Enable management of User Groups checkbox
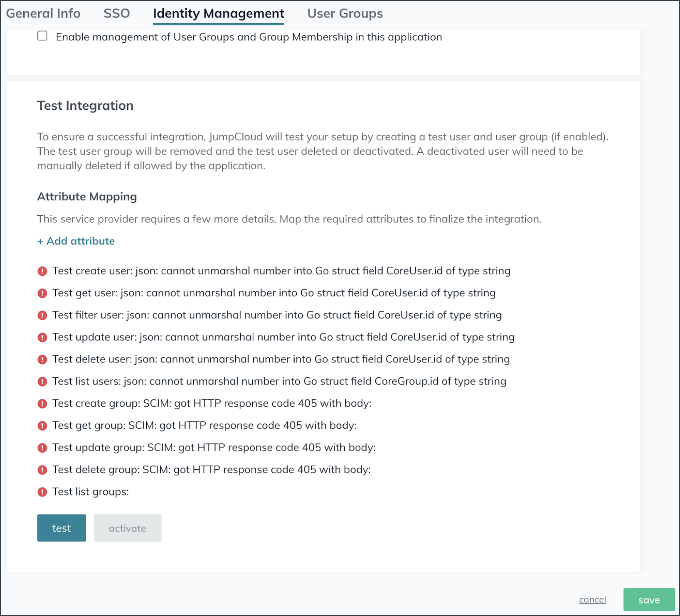 pyautogui.click(x=42, y=36)
